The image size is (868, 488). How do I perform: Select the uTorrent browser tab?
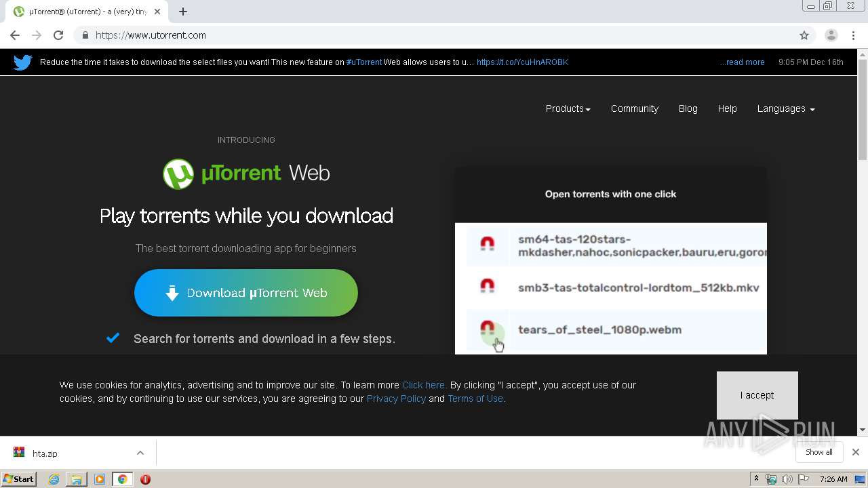tap(87, 12)
